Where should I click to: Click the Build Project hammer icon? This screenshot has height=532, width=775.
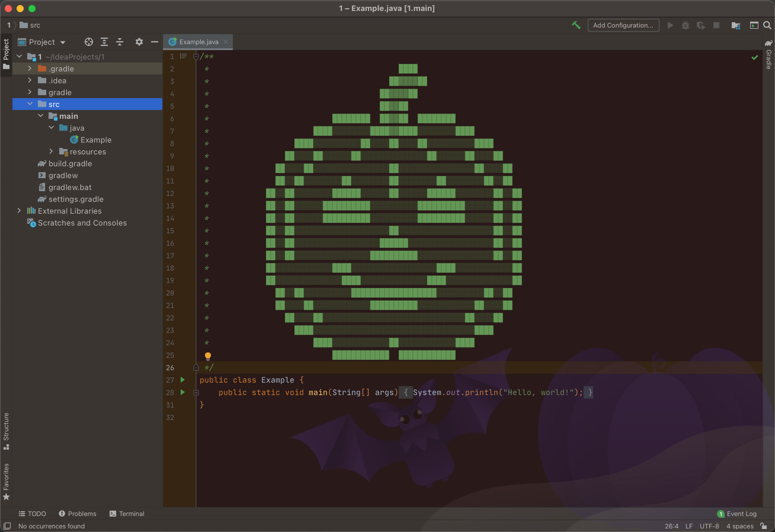[x=576, y=25]
